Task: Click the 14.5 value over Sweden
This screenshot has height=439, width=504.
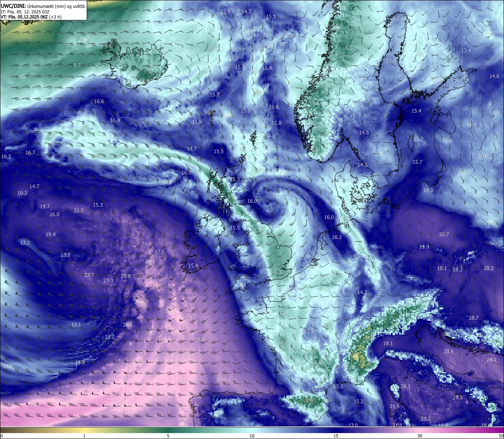Action: pos(364,133)
